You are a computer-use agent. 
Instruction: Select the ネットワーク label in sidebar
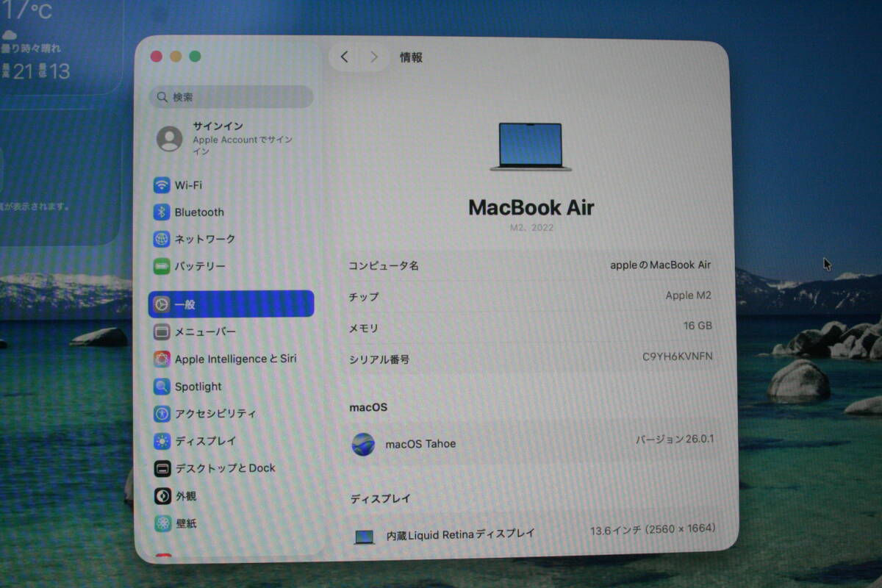pyautogui.click(x=205, y=240)
